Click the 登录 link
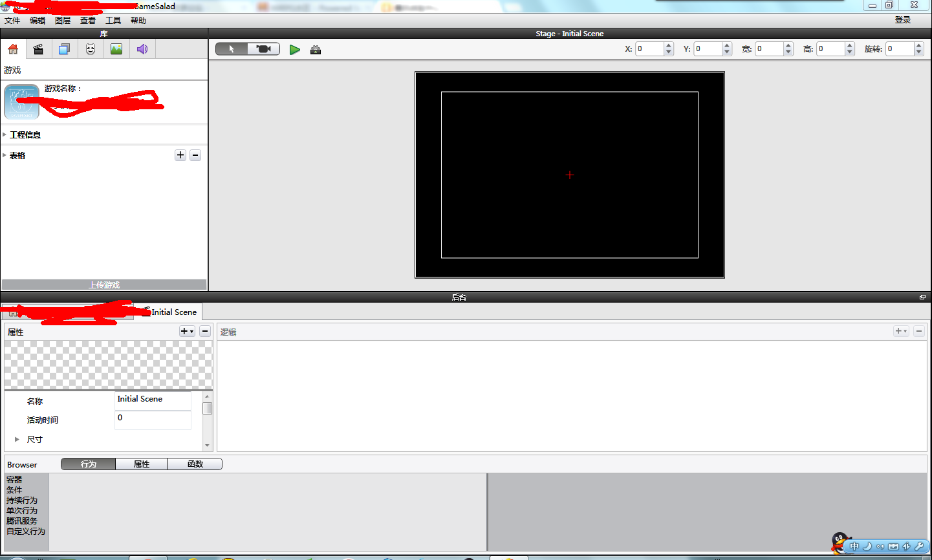This screenshot has width=932, height=560. tap(903, 20)
